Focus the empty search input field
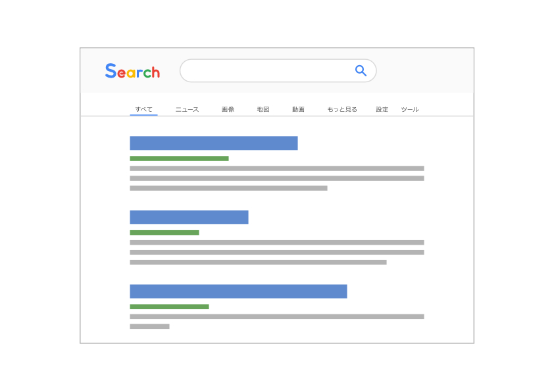This screenshot has width=554, height=392. [x=278, y=70]
